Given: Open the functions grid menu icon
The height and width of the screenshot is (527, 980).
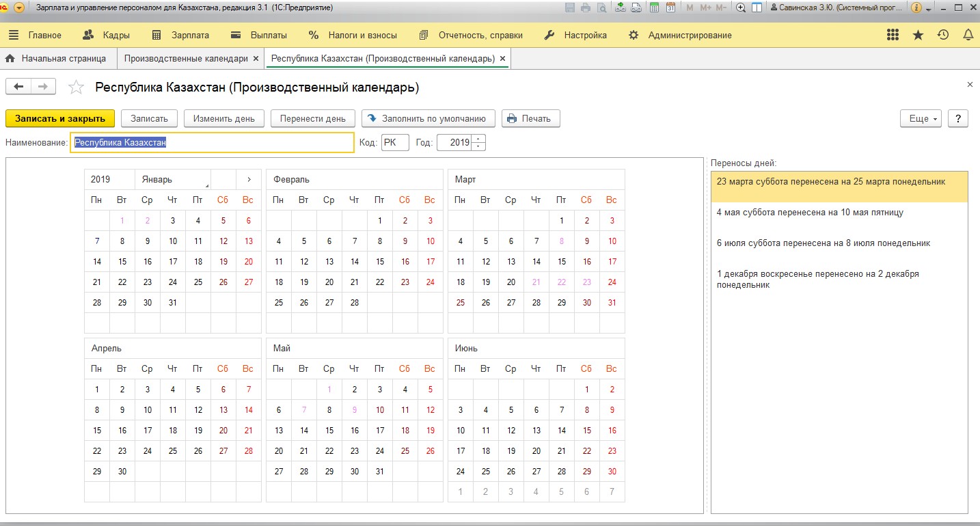Looking at the screenshot, I should click(x=893, y=35).
